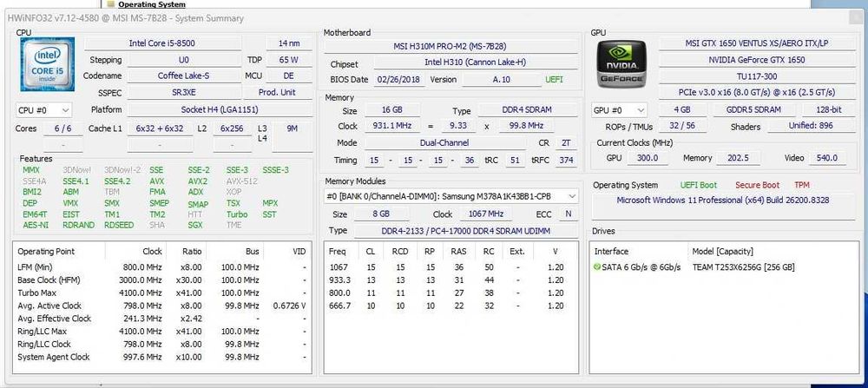Click the RDSEED feature flag
The image size is (868, 388).
coord(118,226)
